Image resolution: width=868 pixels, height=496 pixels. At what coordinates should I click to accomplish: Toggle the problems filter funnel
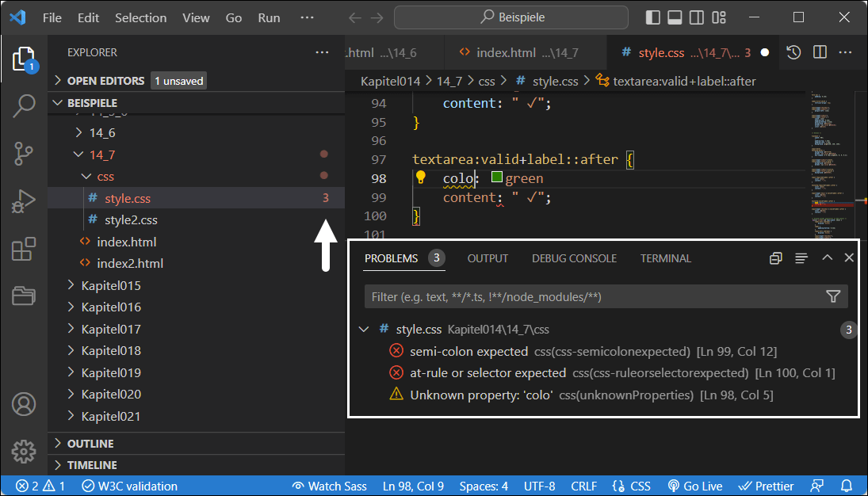pos(833,296)
